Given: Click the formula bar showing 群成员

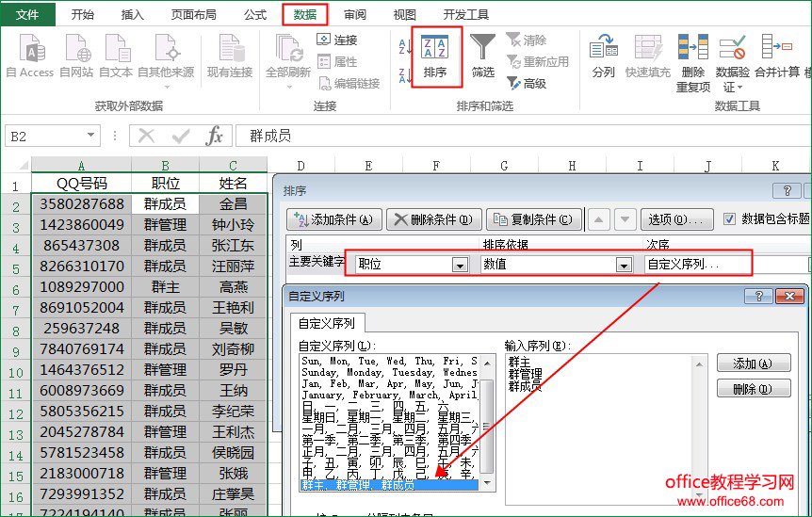Looking at the screenshot, I should [x=523, y=137].
